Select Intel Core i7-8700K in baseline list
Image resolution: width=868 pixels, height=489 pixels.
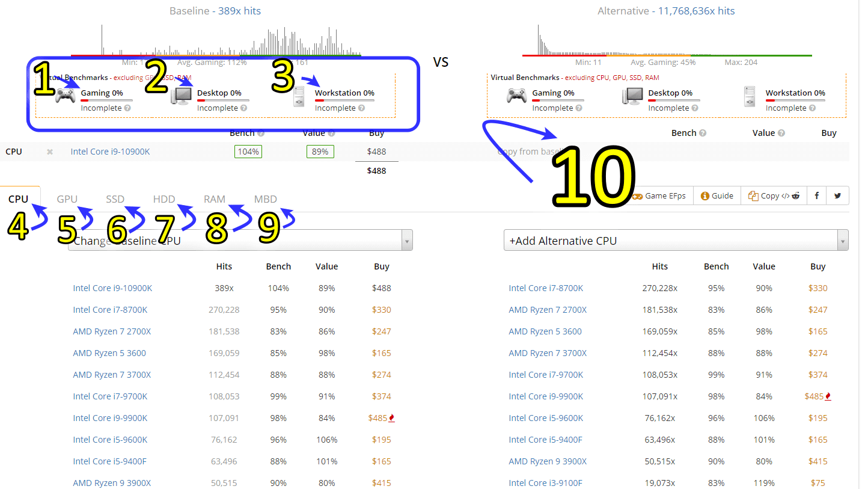click(x=110, y=310)
